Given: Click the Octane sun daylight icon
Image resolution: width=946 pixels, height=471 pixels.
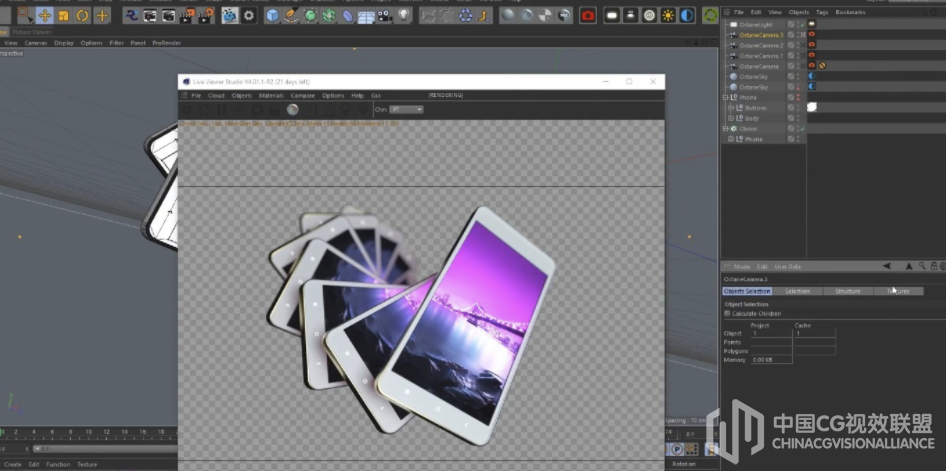Looking at the screenshot, I should (x=668, y=16).
